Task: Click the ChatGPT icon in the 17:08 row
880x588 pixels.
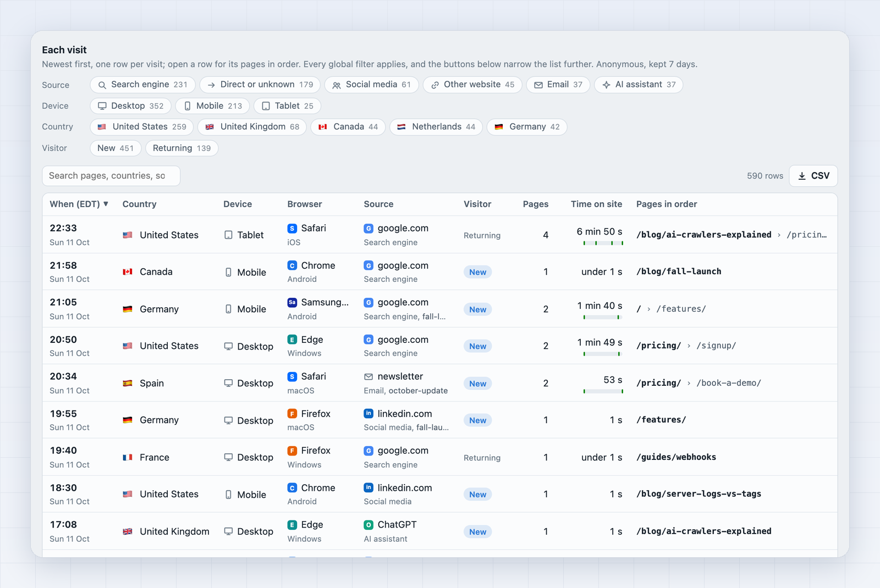Action: click(x=369, y=525)
